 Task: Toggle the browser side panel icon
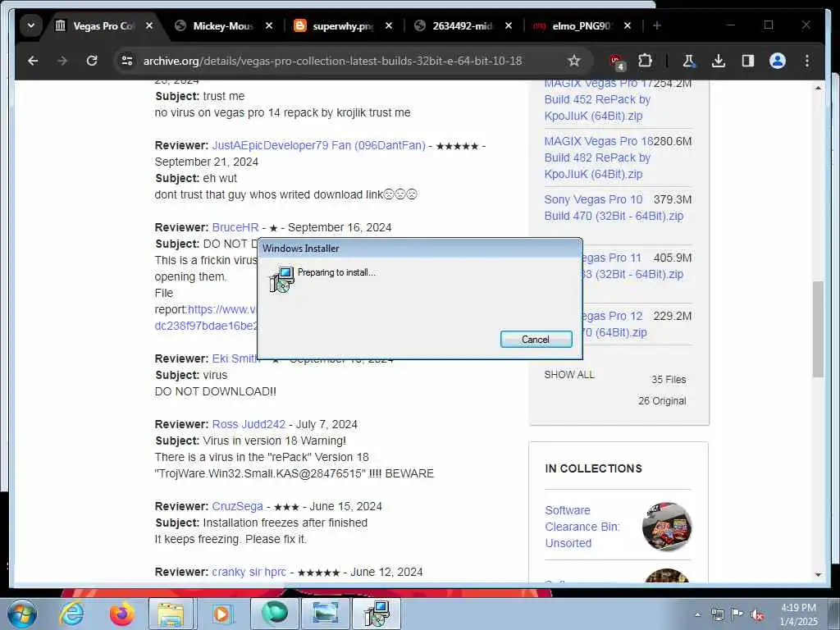tap(748, 61)
